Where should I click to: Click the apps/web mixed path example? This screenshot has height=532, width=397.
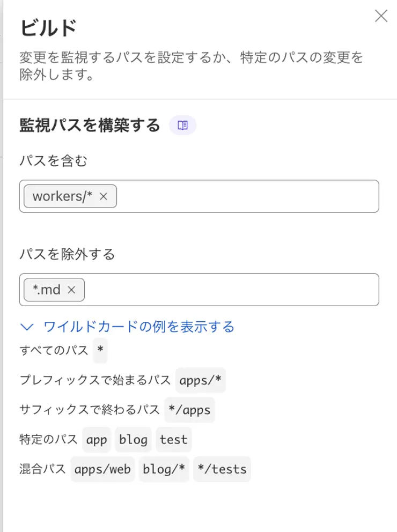(x=102, y=469)
